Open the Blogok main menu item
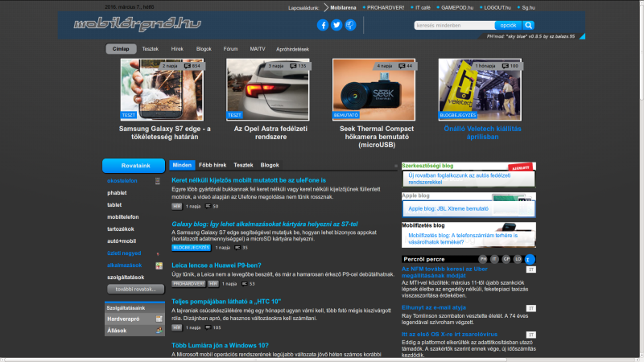The width and height of the screenshot is (644, 362). (204, 49)
